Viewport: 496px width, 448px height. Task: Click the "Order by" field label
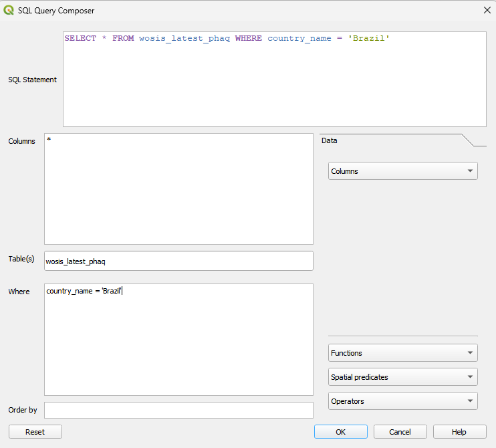coord(23,410)
